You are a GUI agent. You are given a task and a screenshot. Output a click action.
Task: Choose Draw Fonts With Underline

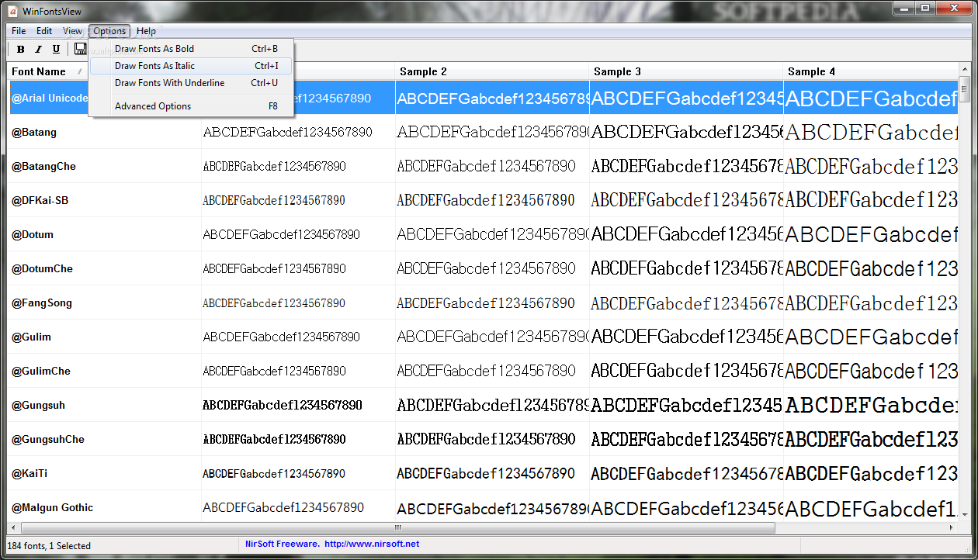(x=192, y=83)
